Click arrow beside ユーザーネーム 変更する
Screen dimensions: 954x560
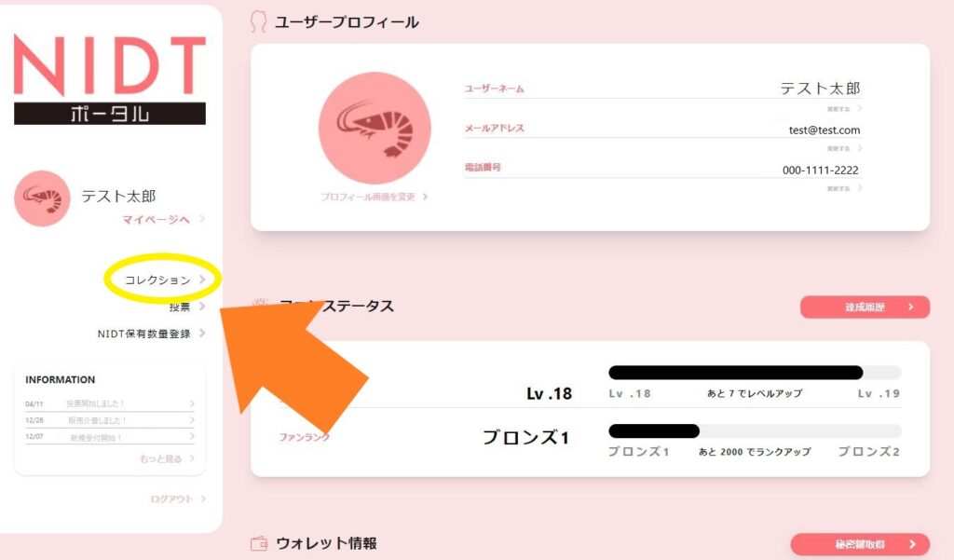(860, 108)
